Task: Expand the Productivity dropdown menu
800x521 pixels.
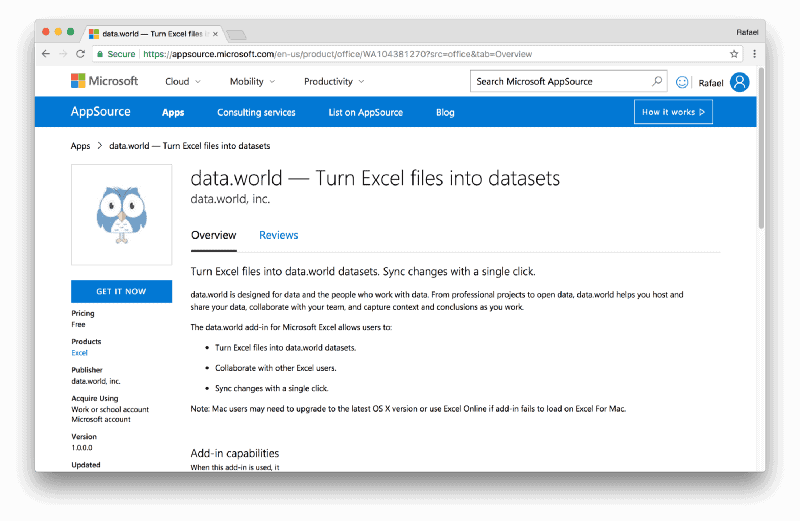Action: 334,81
